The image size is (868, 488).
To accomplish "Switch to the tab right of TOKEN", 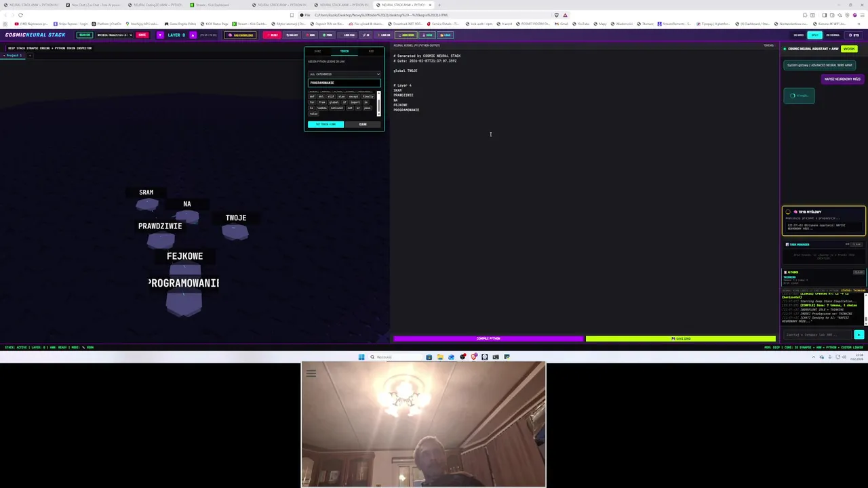I will click(371, 52).
